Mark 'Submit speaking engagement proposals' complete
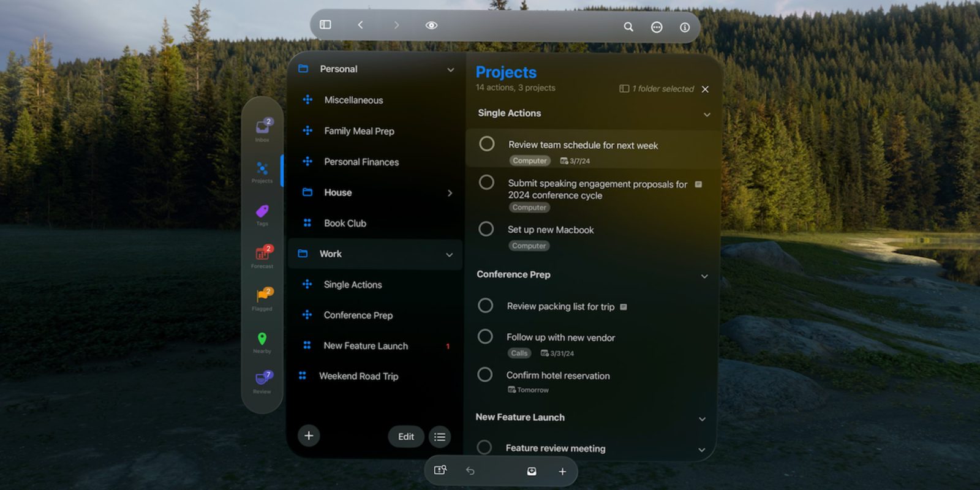 (x=486, y=182)
